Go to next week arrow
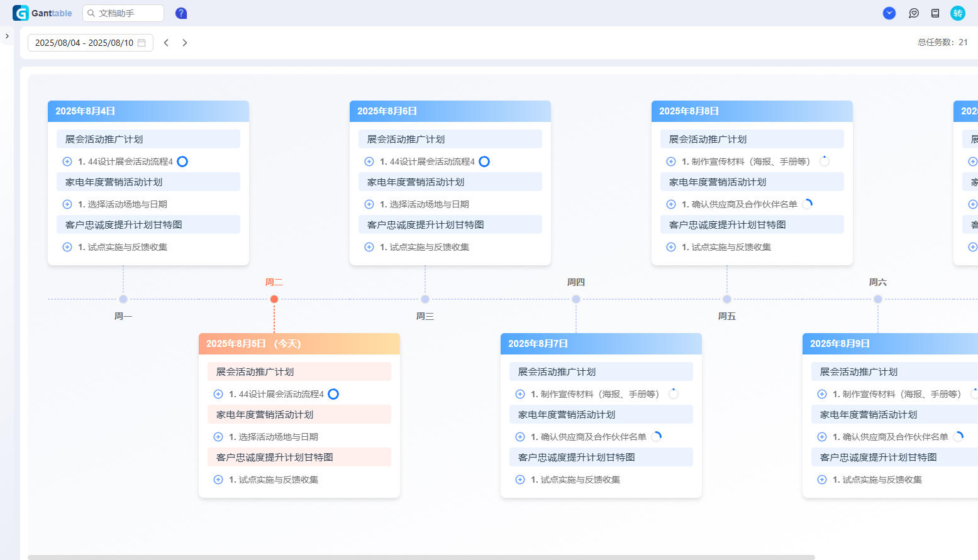This screenshot has height=560, width=978. click(x=185, y=43)
